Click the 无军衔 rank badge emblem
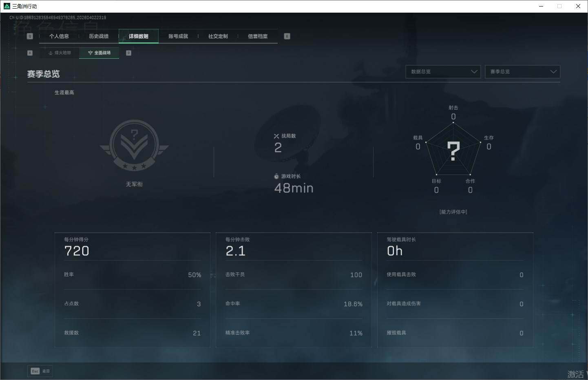Screen dimensions: 588x380 (134, 146)
